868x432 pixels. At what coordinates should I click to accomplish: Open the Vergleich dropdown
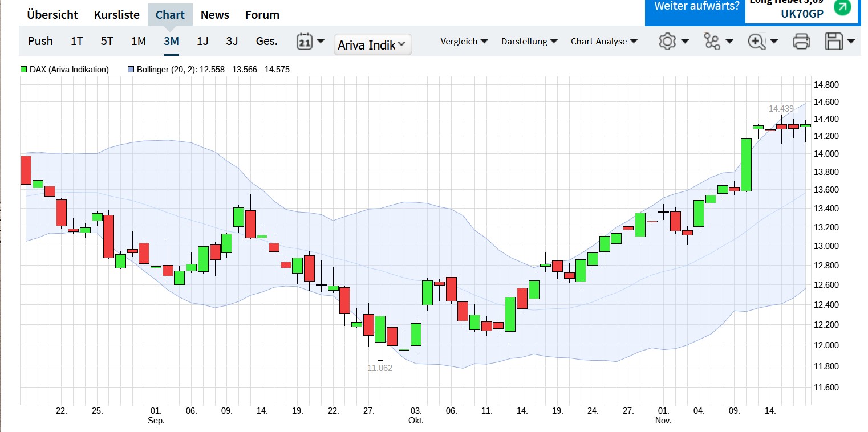pyautogui.click(x=464, y=41)
